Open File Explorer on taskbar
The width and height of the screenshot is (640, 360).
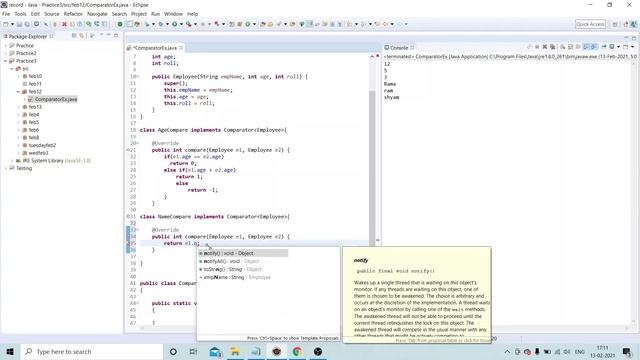point(235,351)
